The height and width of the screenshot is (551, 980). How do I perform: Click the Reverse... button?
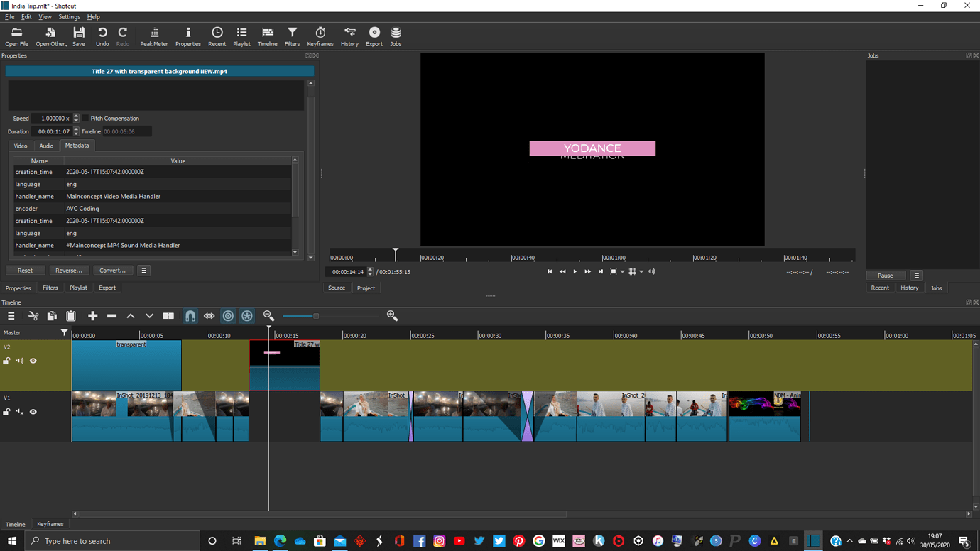point(69,271)
